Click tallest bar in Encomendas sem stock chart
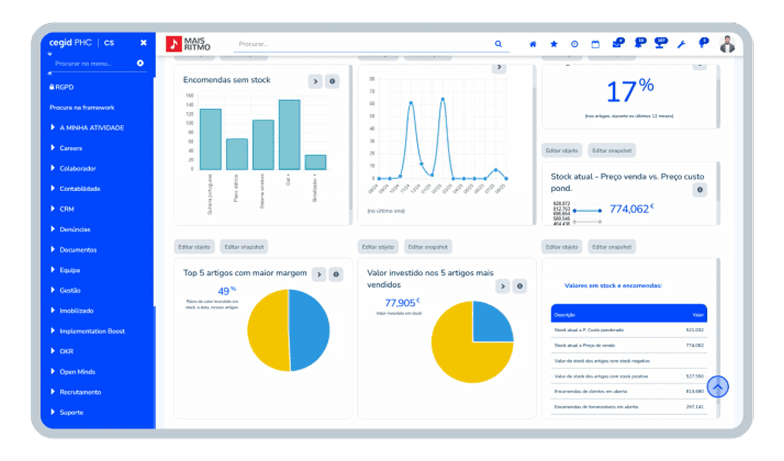Viewport: 784px width, 461px height. coord(290,134)
